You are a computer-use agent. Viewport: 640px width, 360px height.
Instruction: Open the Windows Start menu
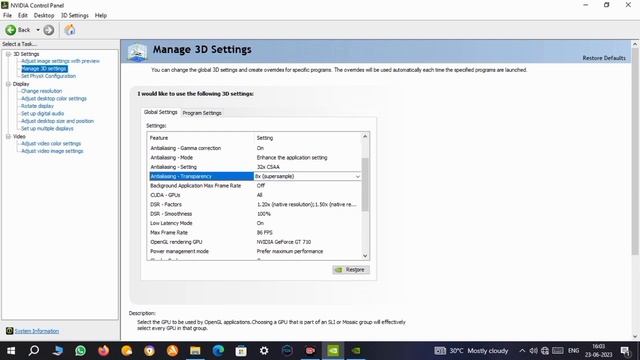(x=11, y=351)
